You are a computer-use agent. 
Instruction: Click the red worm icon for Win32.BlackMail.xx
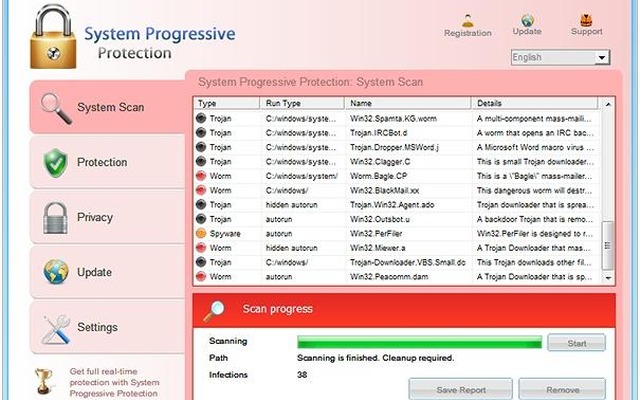pos(201,190)
